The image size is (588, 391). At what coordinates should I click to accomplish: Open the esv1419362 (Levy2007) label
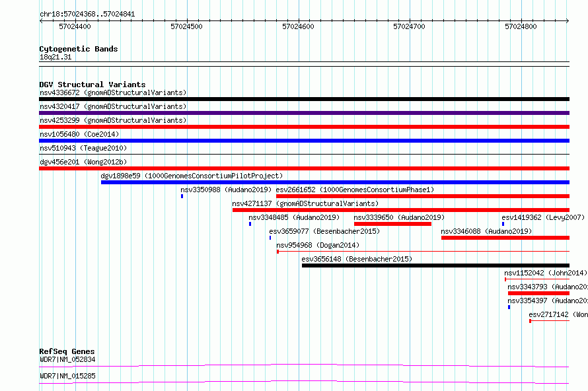(x=543, y=217)
